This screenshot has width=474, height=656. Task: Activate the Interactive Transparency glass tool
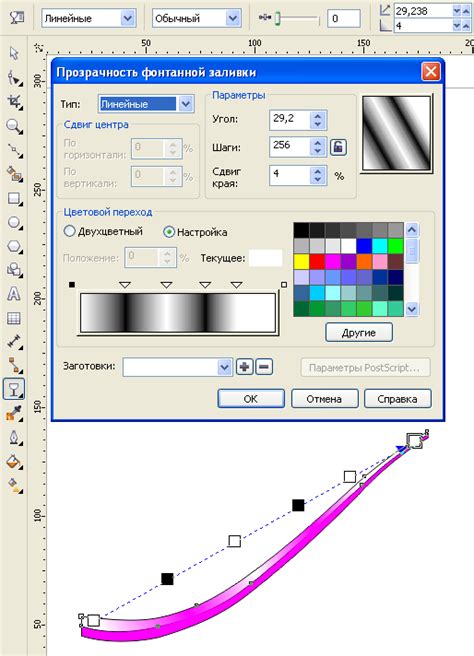click(14, 390)
